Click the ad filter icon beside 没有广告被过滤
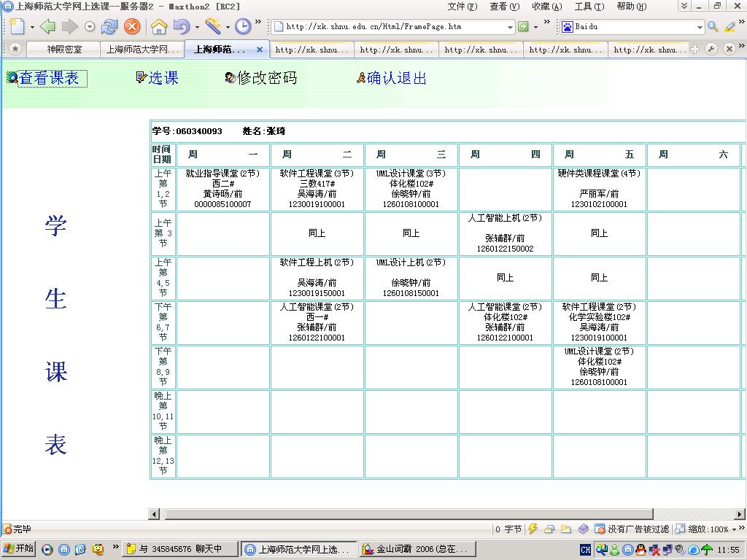Viewport: 747px width, 560px height. [600, 529]
